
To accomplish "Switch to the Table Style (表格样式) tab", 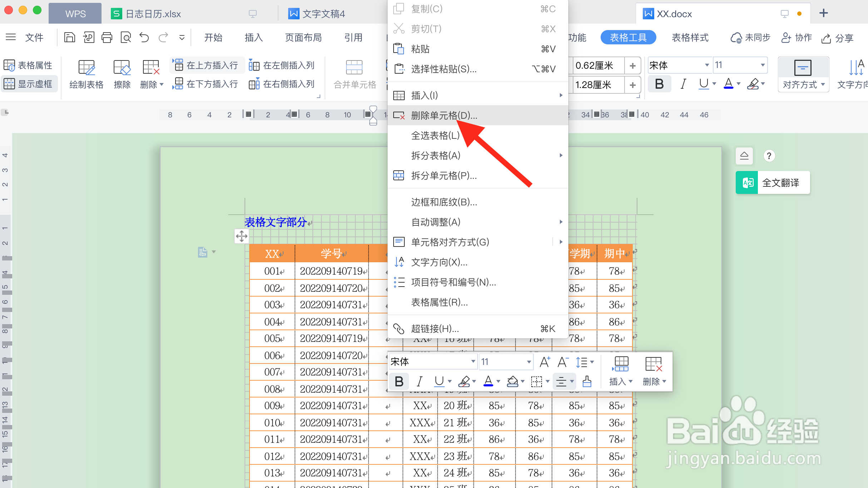I will tap(690, 38).
